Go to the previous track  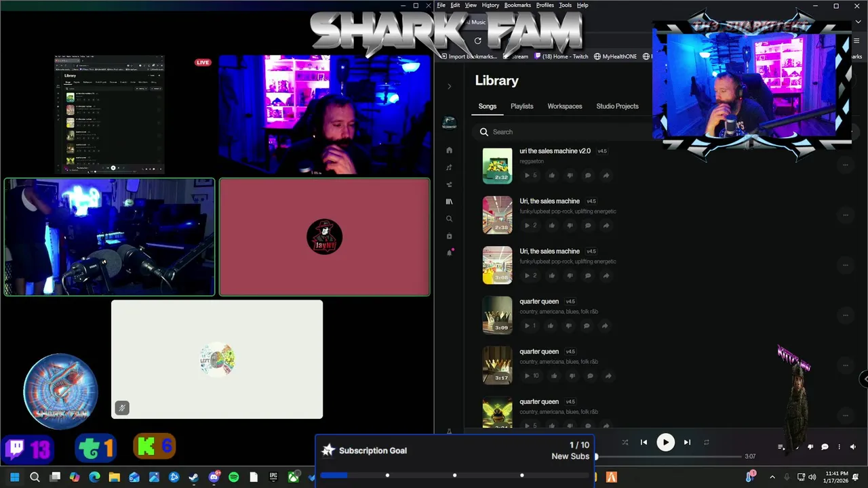pos(644,443)
